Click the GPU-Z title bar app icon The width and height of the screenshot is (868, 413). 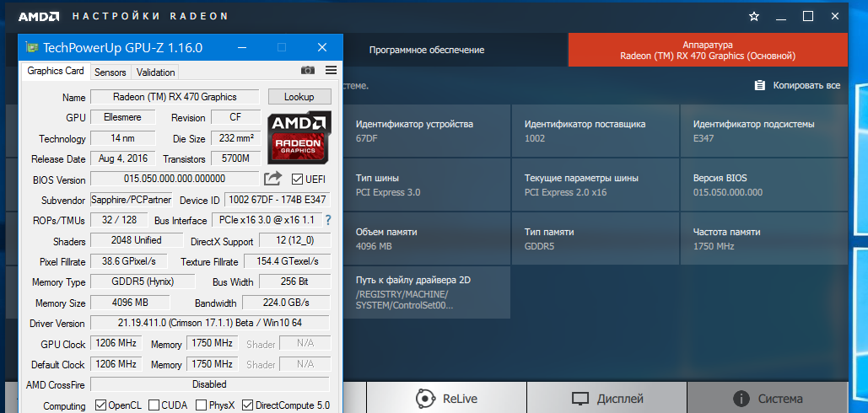(33, 47)
